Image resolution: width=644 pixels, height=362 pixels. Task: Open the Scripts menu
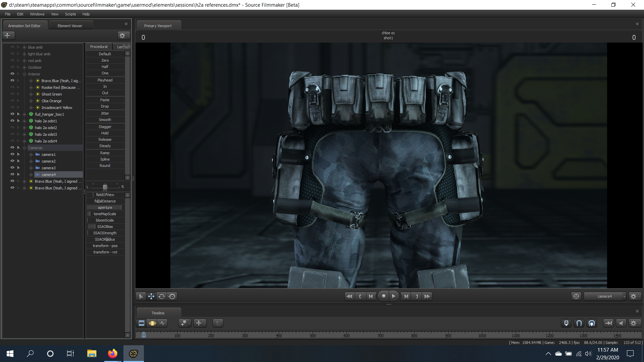70,14
